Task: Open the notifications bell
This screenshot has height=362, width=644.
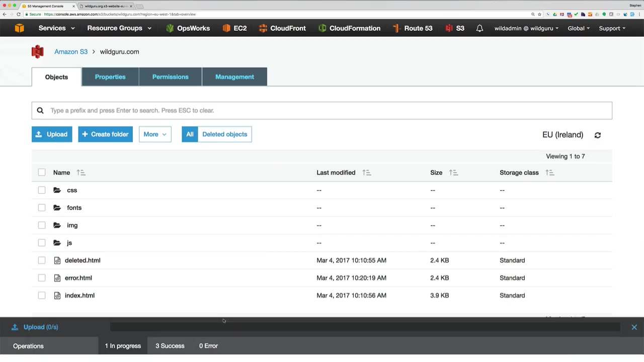Action: click(479, 28)
